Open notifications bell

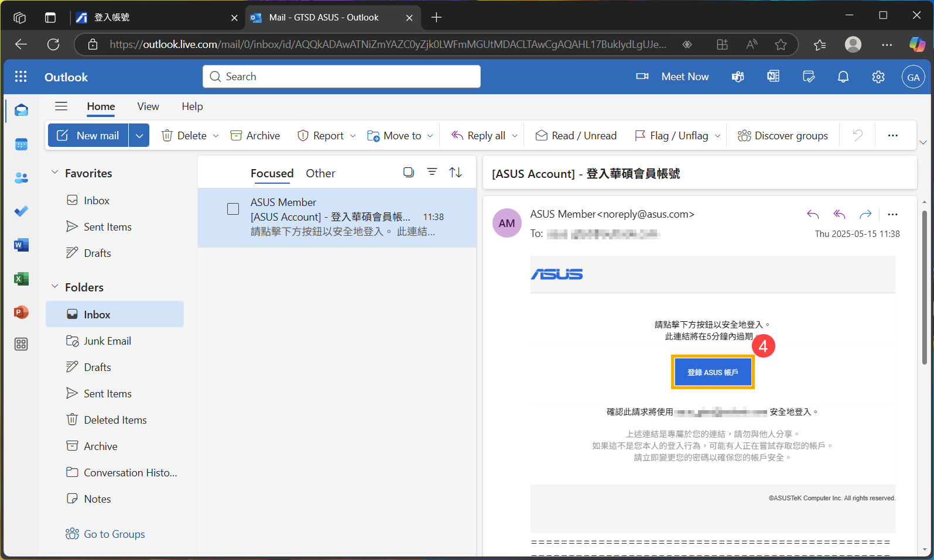pos(843,77)
